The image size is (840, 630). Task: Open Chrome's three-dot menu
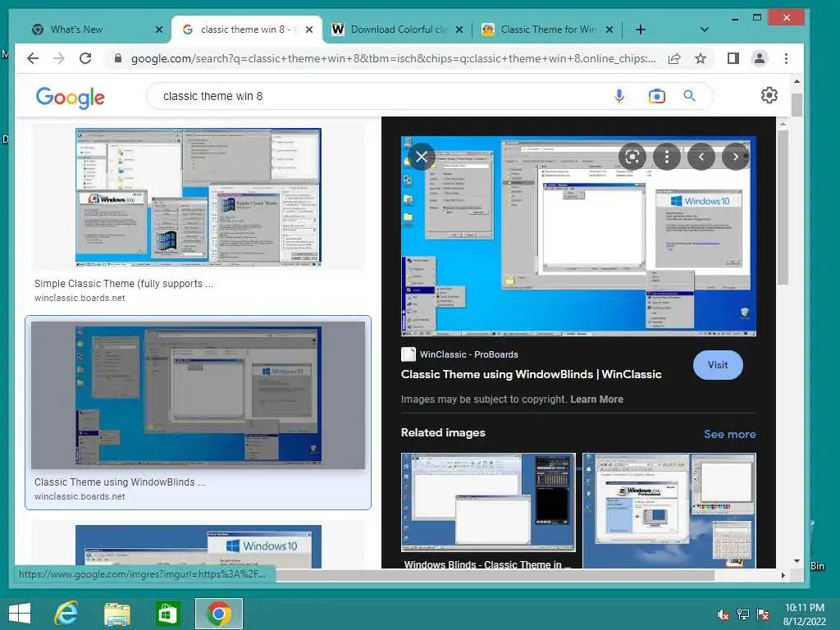[x=786, y=58]
